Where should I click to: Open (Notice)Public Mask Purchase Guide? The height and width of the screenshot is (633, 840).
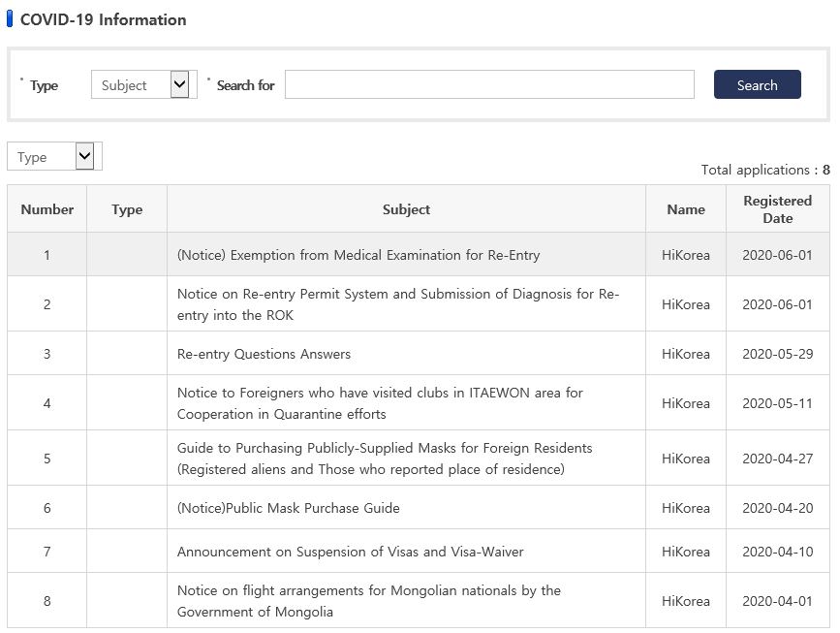tap(288, 508)
